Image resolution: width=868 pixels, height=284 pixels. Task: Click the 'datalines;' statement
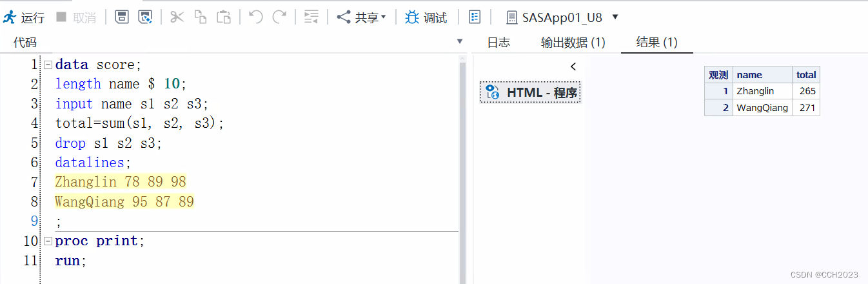[x=93, y=163]
